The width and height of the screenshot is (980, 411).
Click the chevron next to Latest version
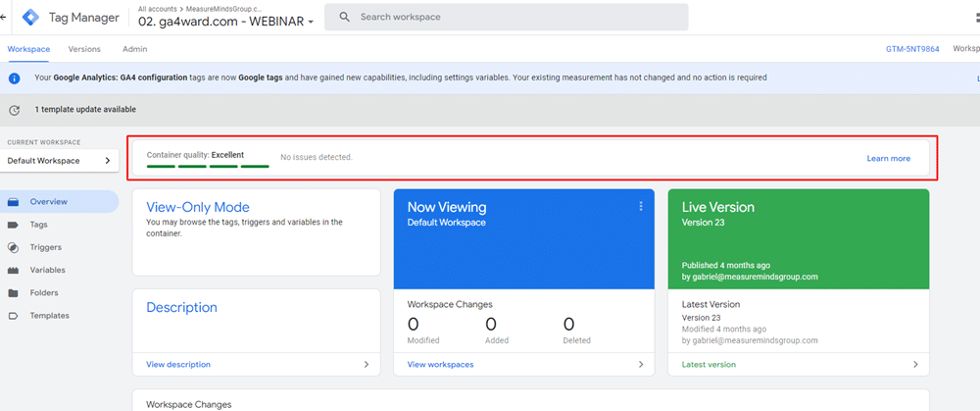pos(915,364)
